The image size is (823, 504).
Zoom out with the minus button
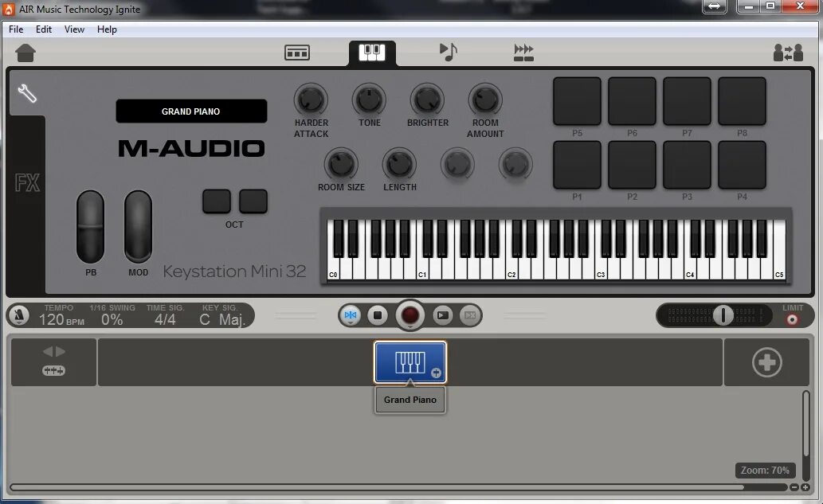point(794,487)
